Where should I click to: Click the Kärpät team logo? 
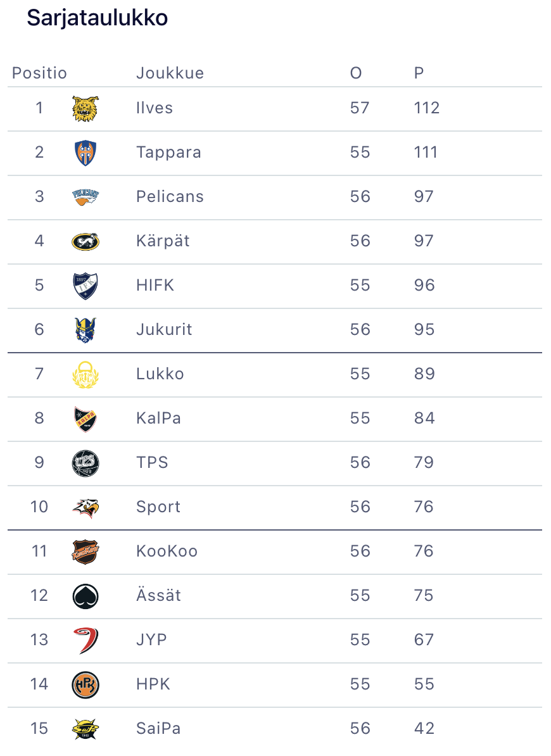coord(85,242)
